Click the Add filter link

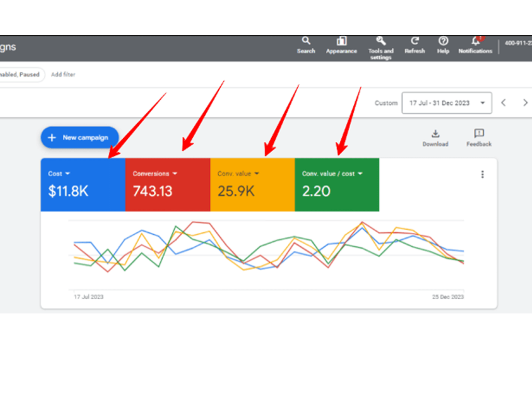(63, 75)
